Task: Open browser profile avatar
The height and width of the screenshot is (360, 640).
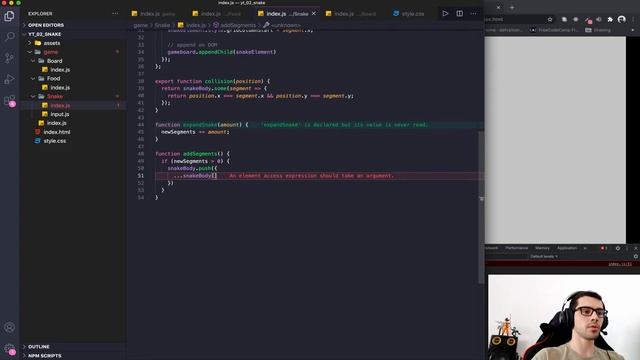Action: click(622, 19)
